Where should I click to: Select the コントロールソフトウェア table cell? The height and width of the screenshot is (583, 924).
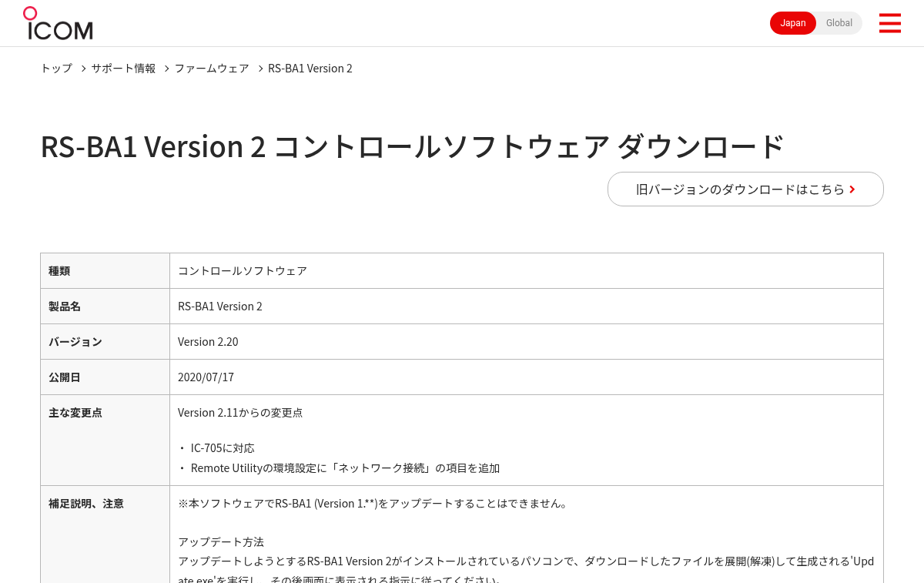527,271
